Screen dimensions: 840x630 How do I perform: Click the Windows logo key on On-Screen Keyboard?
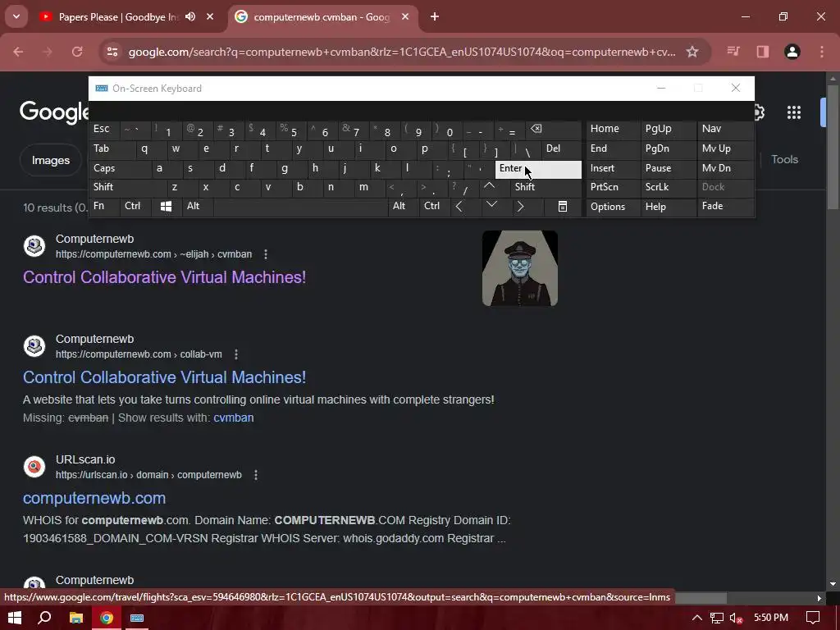[166, 206]
